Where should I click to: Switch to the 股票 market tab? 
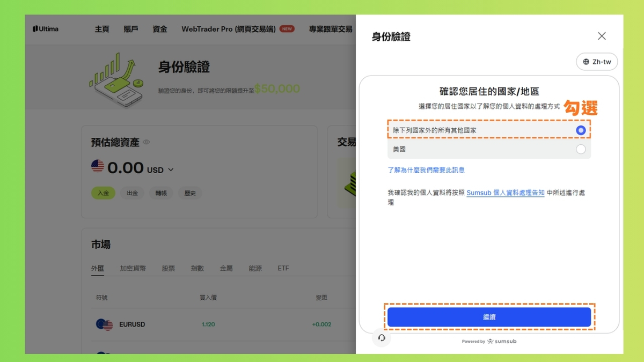point(169,268)
